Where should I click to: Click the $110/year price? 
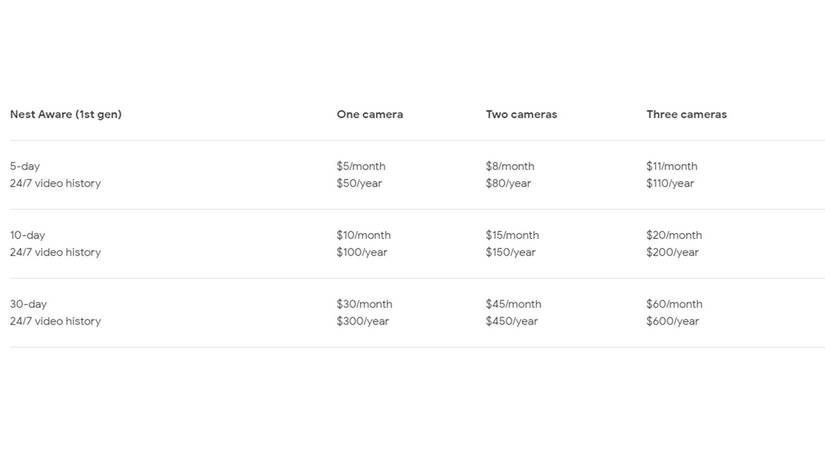coord(670,184)
